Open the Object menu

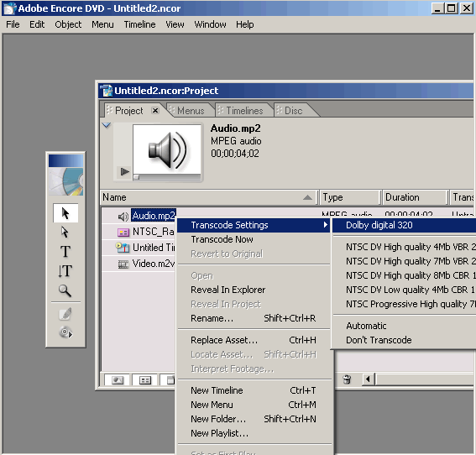point(68,24)
